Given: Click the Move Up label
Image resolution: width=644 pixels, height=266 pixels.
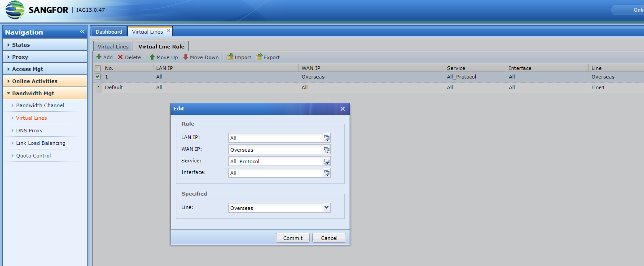Looking at the screenshot, I should point(167,57).
